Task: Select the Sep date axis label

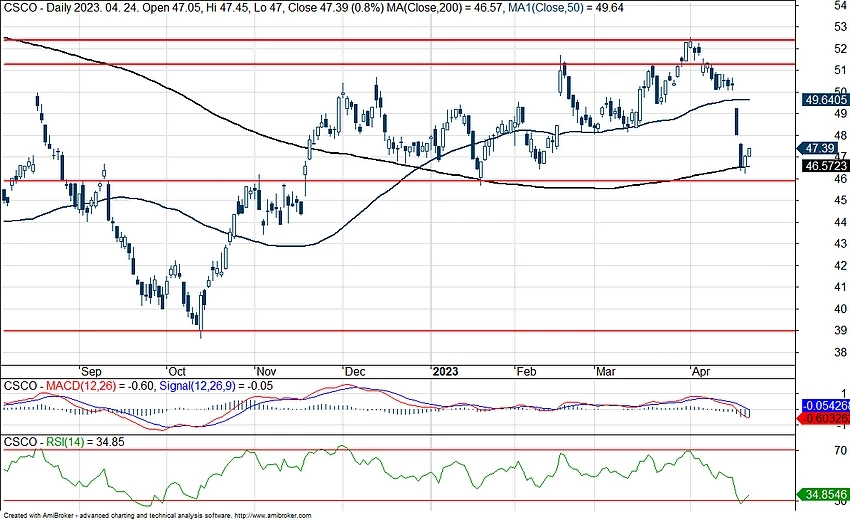Action: point(91,371)
